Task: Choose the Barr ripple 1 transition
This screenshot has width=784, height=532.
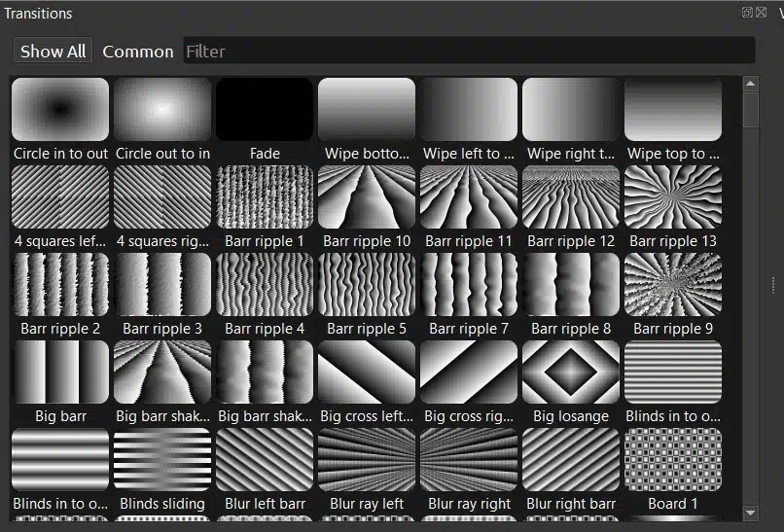Action: tap(265, 197)
